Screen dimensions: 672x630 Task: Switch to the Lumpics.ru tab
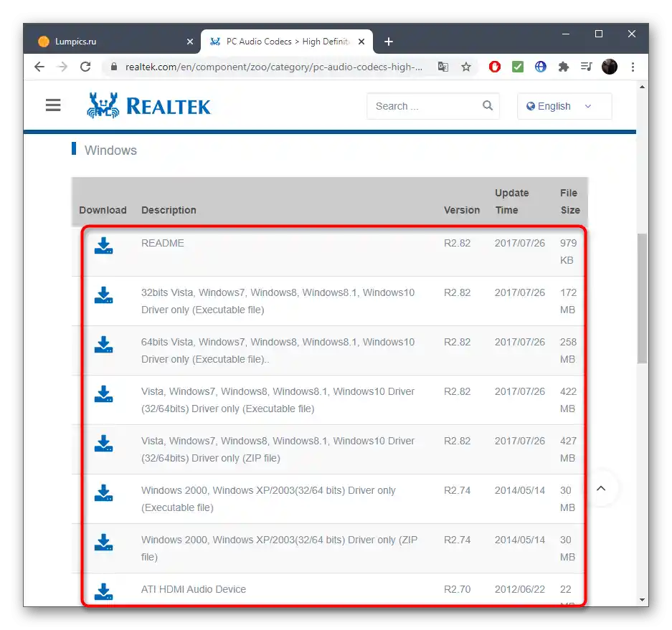pos(112,42)
